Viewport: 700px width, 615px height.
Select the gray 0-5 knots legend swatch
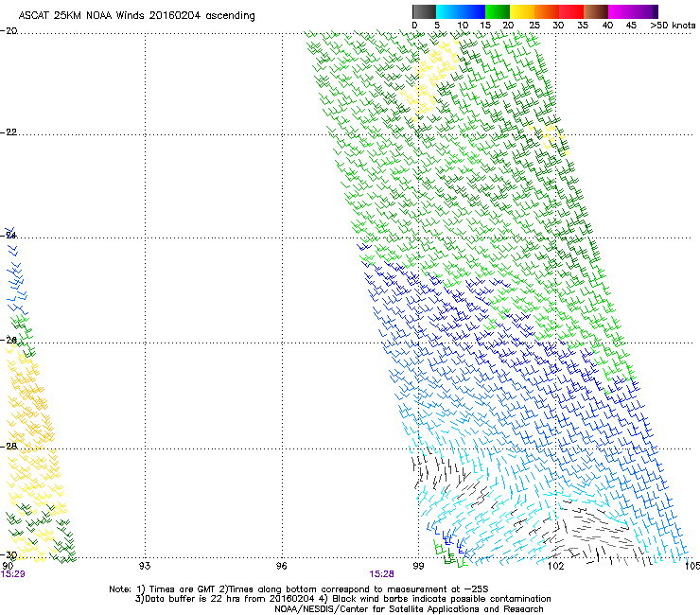(424, 11)
